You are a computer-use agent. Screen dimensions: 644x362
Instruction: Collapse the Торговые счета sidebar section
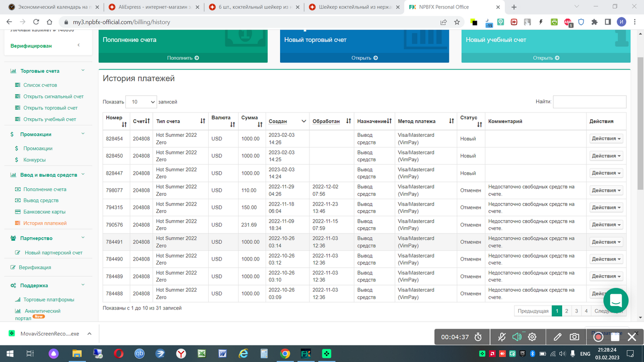click(x=83, y=70)
